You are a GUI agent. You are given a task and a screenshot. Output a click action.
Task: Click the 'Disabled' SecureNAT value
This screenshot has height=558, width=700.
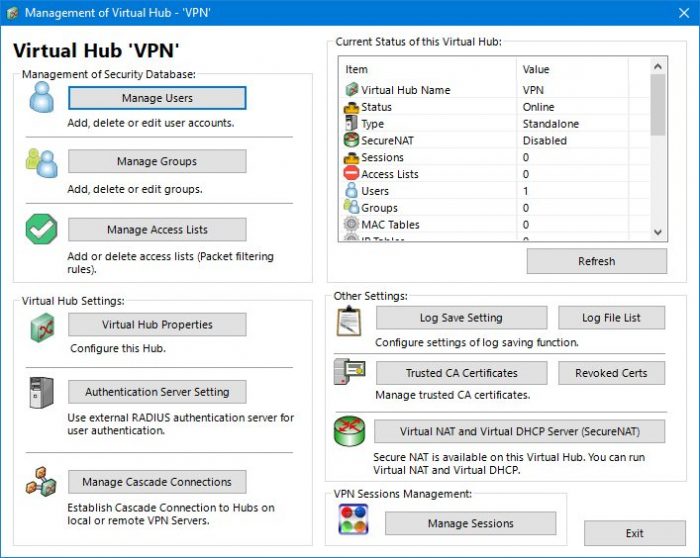pyautogui.click(x=545, y=141)
